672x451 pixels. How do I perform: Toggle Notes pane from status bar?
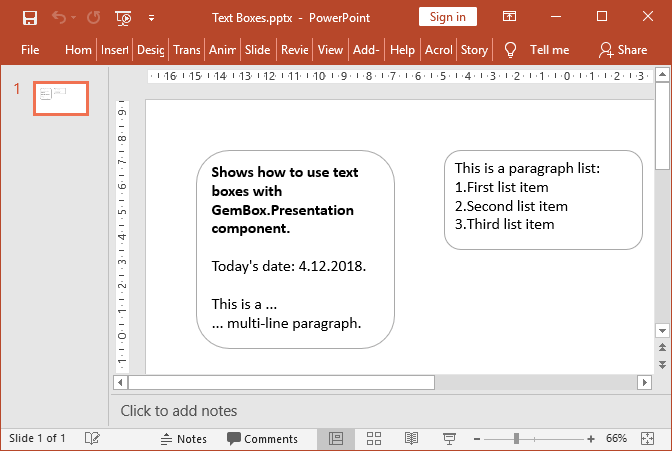[183, 438]
